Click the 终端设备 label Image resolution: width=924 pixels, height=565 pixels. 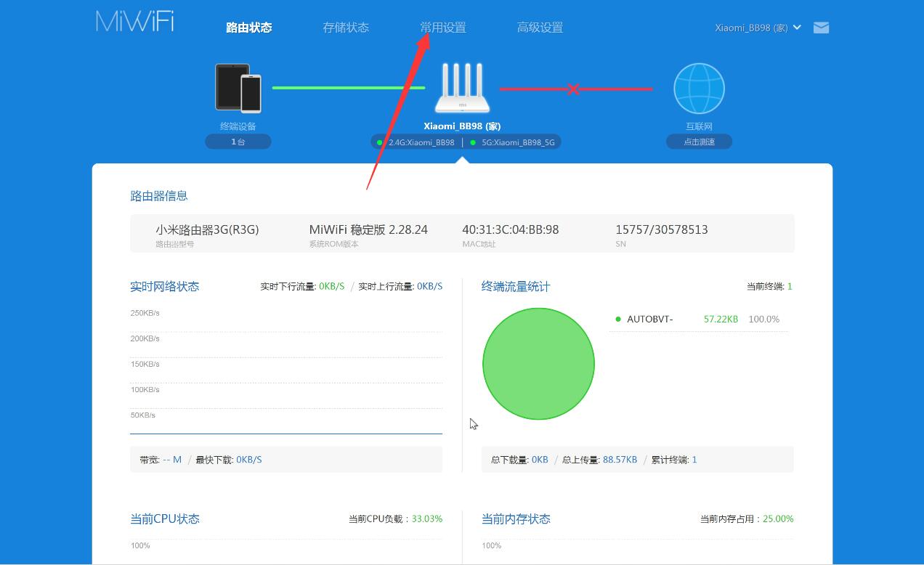pyautogui.click(x=238, y=126)
